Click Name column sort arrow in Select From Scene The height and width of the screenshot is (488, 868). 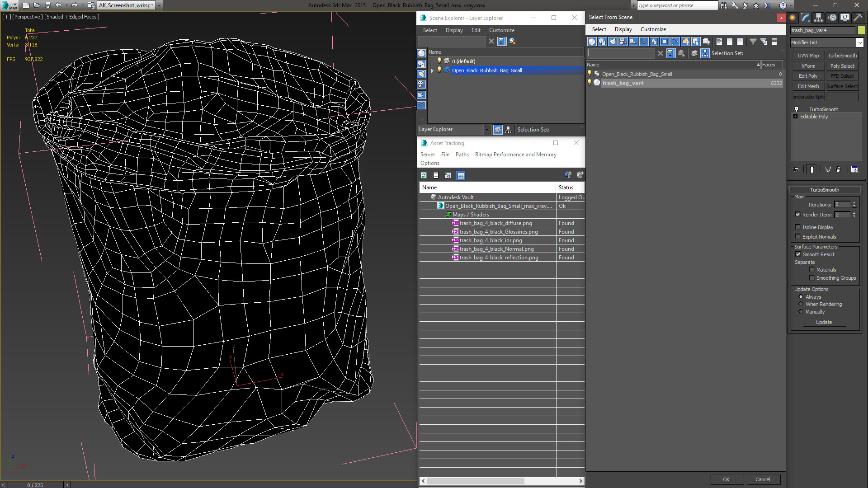pos(758,65)
